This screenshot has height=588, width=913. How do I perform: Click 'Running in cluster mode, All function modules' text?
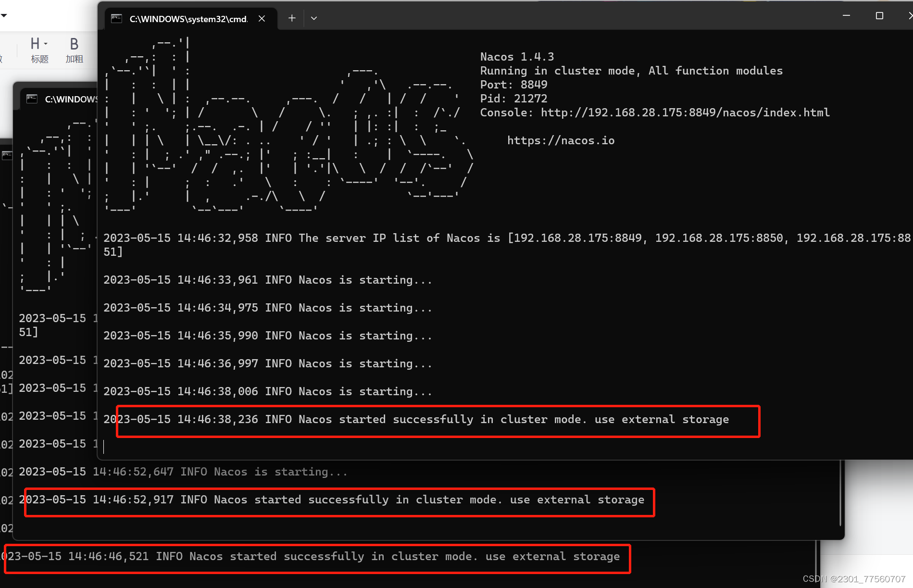tap(631, 71)
